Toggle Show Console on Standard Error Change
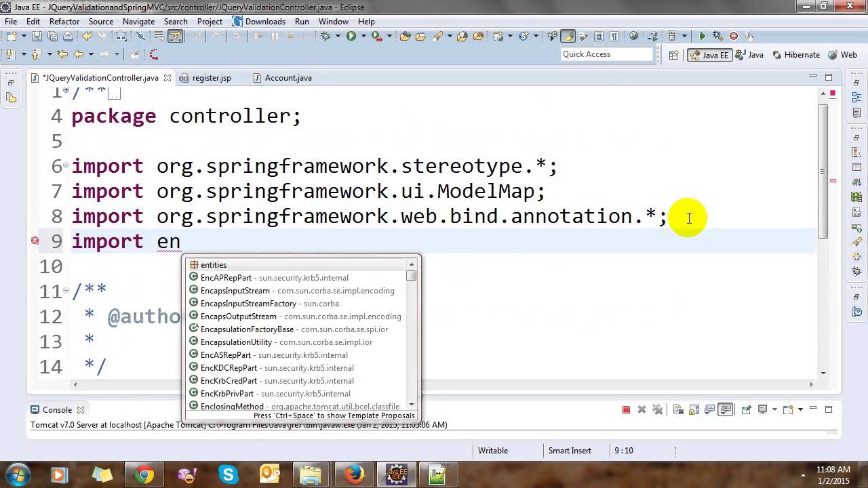The width and height of the screenshot is (868, 488). point(726,409)
